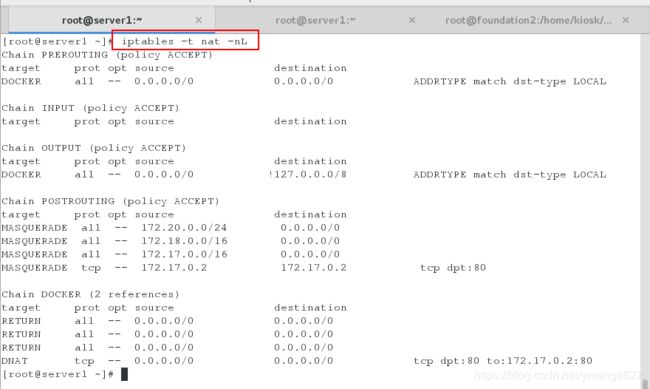Click the MASQUERADE target on the tcp row
This screenshot has height=389, width=650.
pyautogui.click(x=34, y=268)
